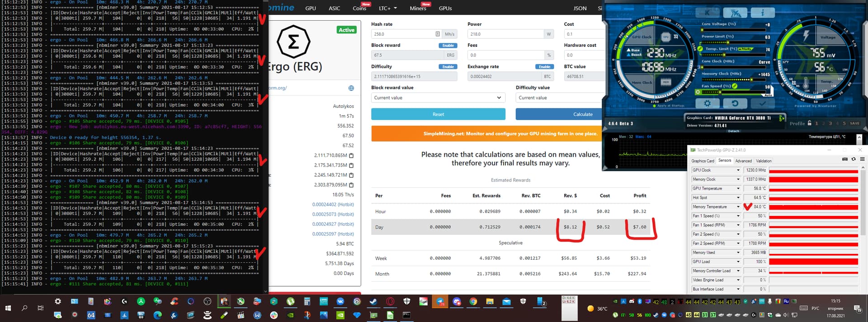
Task: Toggle Block reward Enable switch
Action: 448,46
